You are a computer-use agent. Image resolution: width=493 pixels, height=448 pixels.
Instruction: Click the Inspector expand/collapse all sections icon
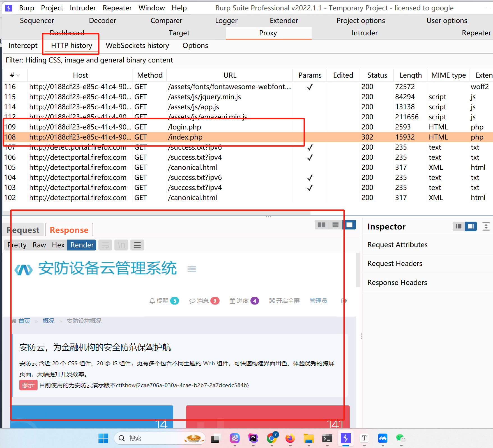pyautogui.click(x=486, y=226)
